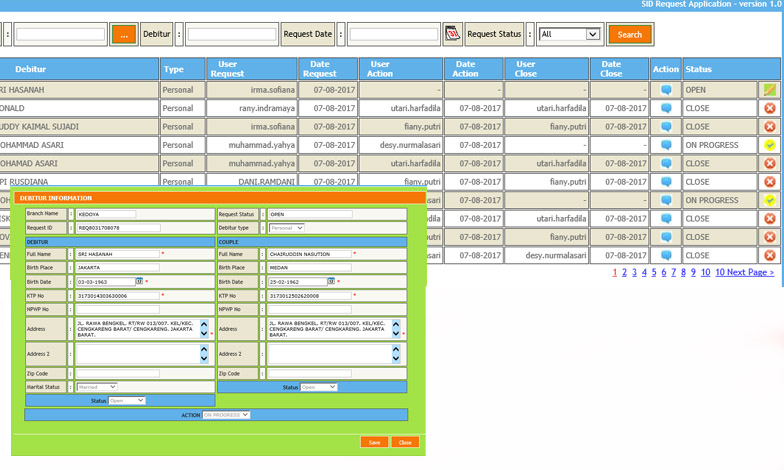The width and height of the screenshot is (784, 470).
Task: Click the chat action icon for OPEN row
Action: tap(666, 90)
